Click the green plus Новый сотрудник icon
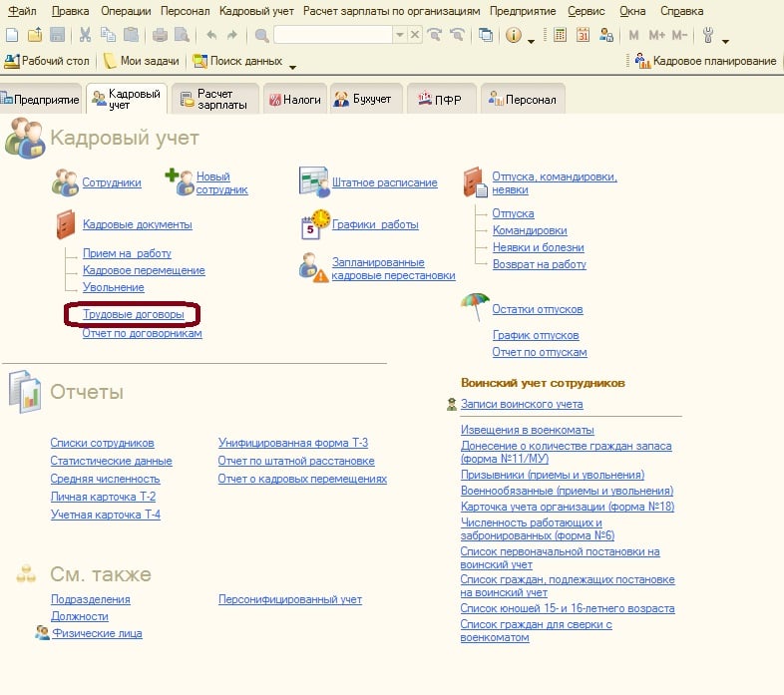784x695 pixels. point(179,182)
